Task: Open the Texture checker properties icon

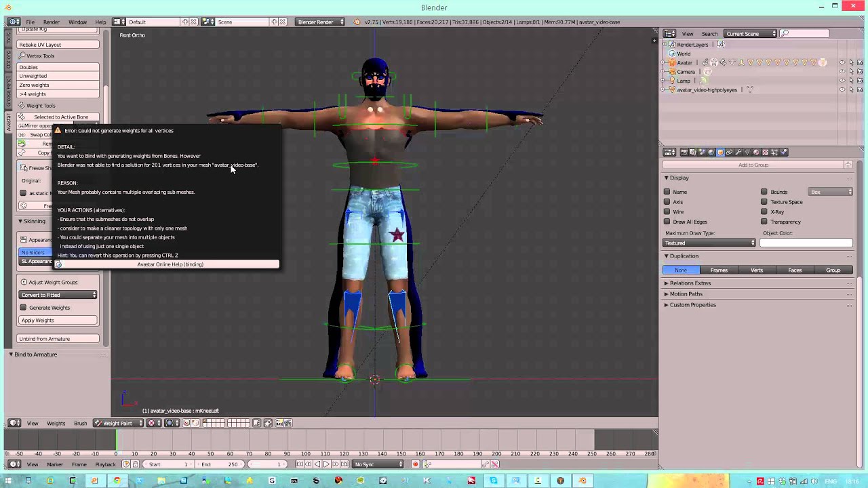Action: pyautogui.click(x=765, y=152)
